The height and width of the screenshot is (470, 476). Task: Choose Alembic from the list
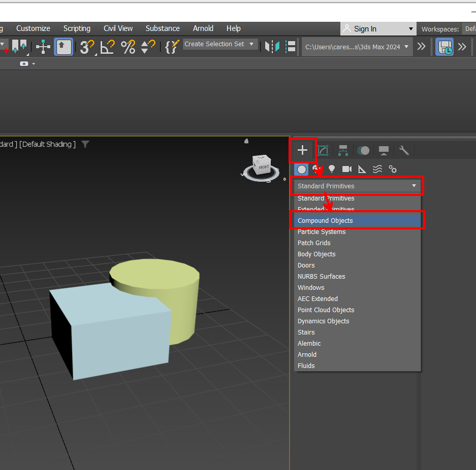coord(357,344)
